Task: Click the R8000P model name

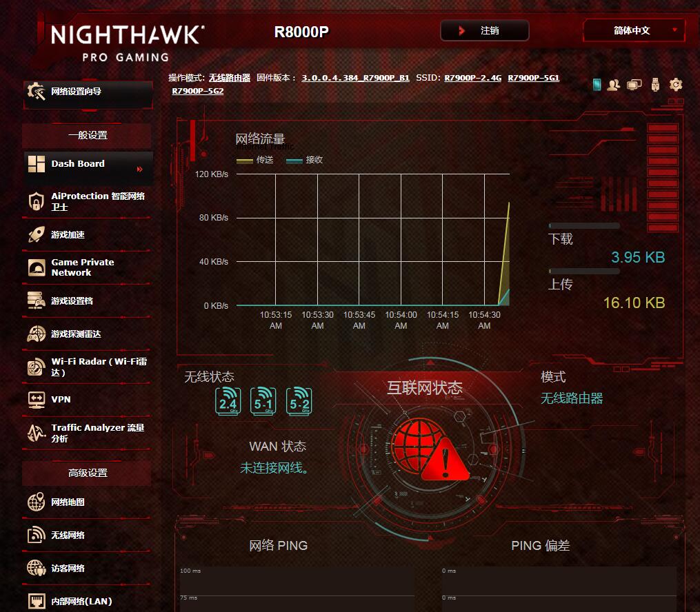Action: tap(301, 32)
